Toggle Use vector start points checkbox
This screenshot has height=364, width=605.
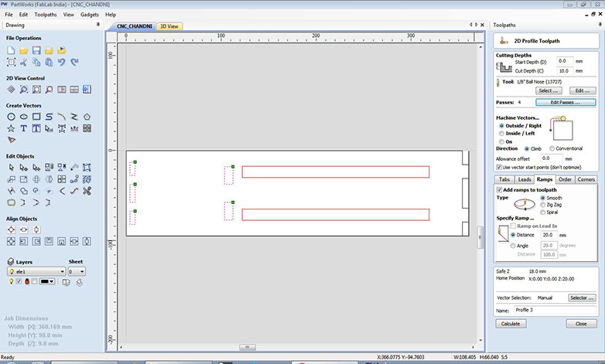[x=499, y=168]
